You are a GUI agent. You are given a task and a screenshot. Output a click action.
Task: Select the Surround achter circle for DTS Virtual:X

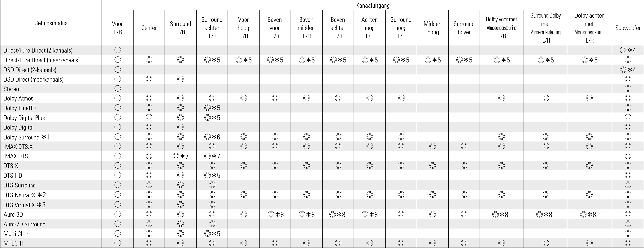point(212,205)
